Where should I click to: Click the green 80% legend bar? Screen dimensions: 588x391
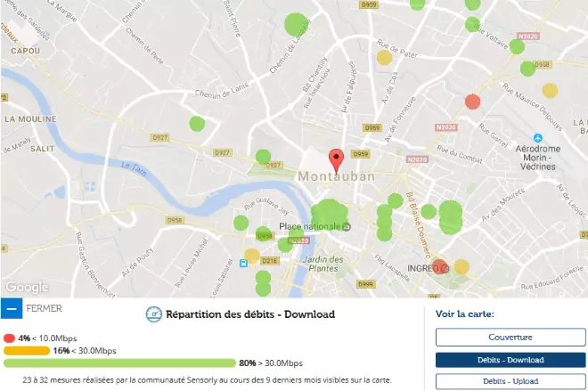(116, 363)
